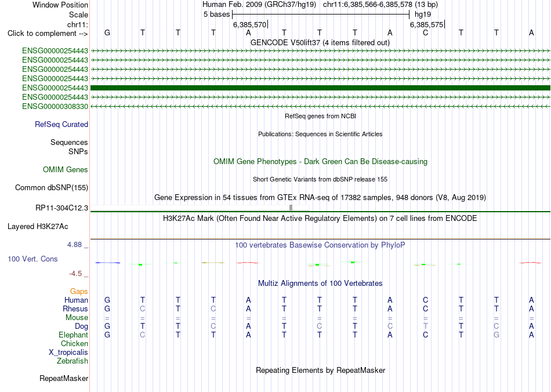Click the RepeatMasker track label

(64, 378)
